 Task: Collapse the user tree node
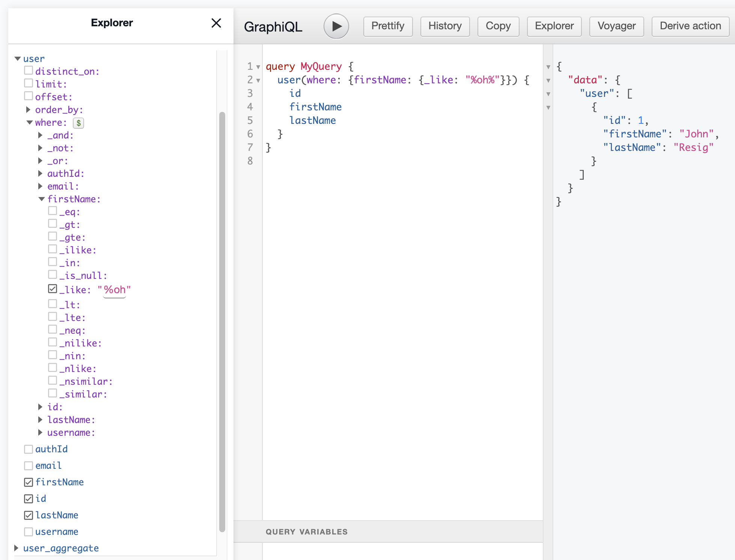[17, 59]
